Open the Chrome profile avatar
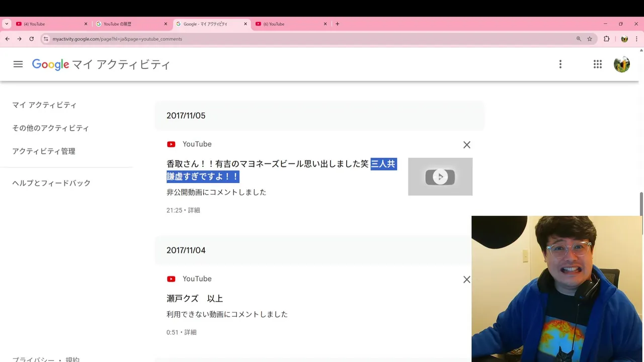Image resolution: width=644 pixels, height=362 pixels. pyautogui.click(x=624, y=39)
